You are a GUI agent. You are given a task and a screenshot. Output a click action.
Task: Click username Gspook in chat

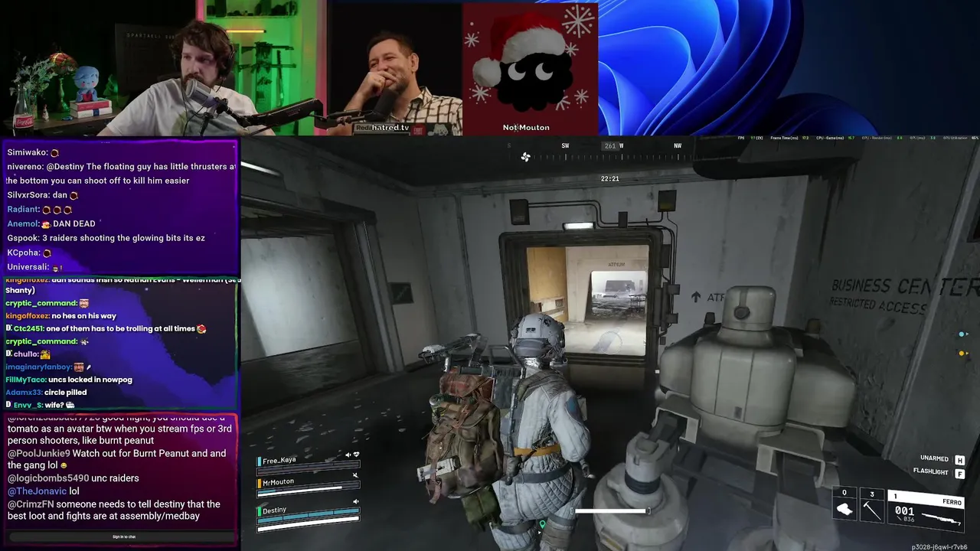point(22,238)
